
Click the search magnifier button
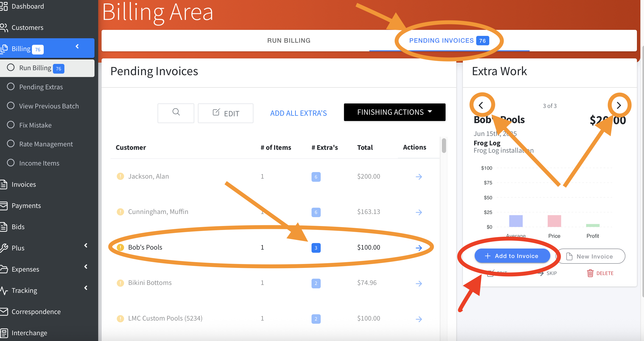(x=176, y=113)
